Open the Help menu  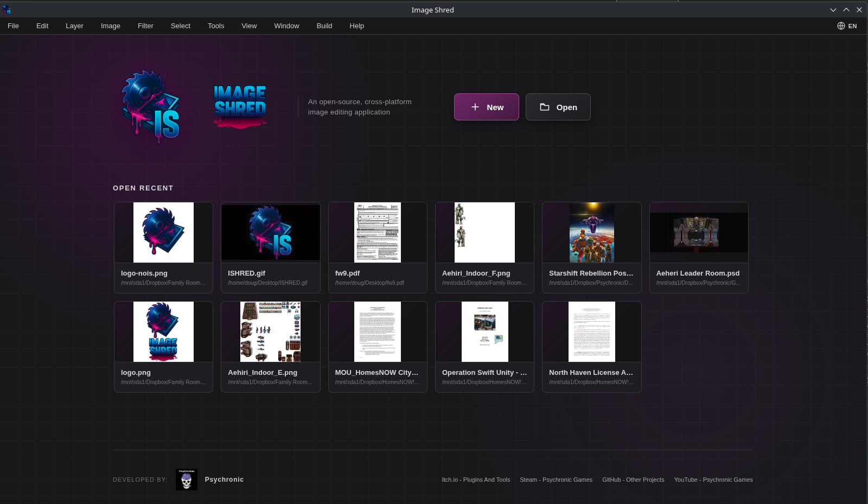(x=357, y=26)
